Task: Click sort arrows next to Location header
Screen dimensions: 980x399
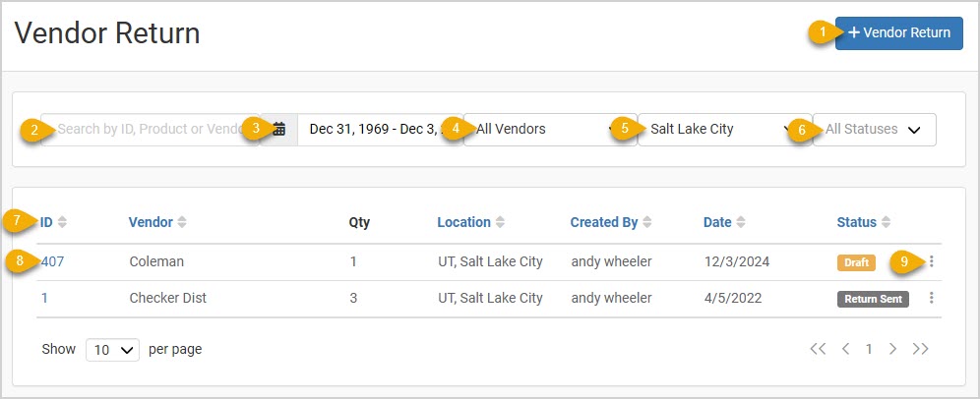Action: [500, 222]
